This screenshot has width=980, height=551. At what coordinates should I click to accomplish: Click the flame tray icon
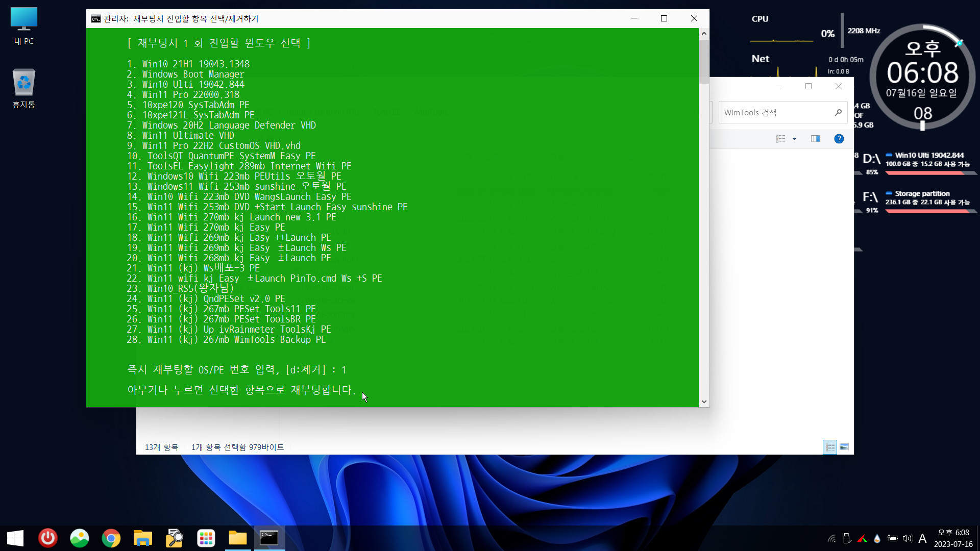click(x=877, y=538)
